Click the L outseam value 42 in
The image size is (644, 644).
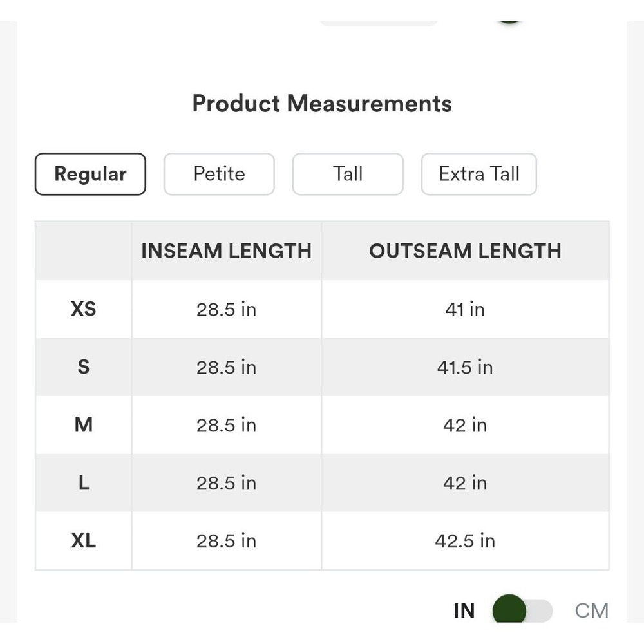point(465,483)
